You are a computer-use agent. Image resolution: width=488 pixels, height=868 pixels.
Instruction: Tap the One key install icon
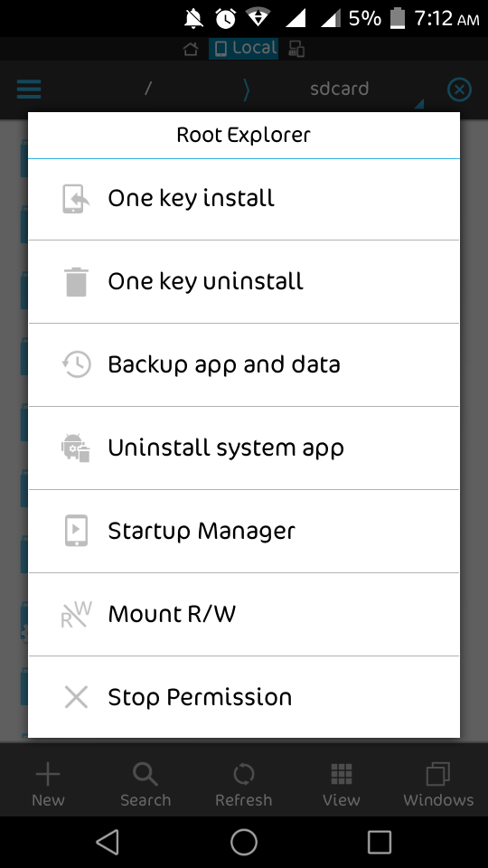coord(76,199)
